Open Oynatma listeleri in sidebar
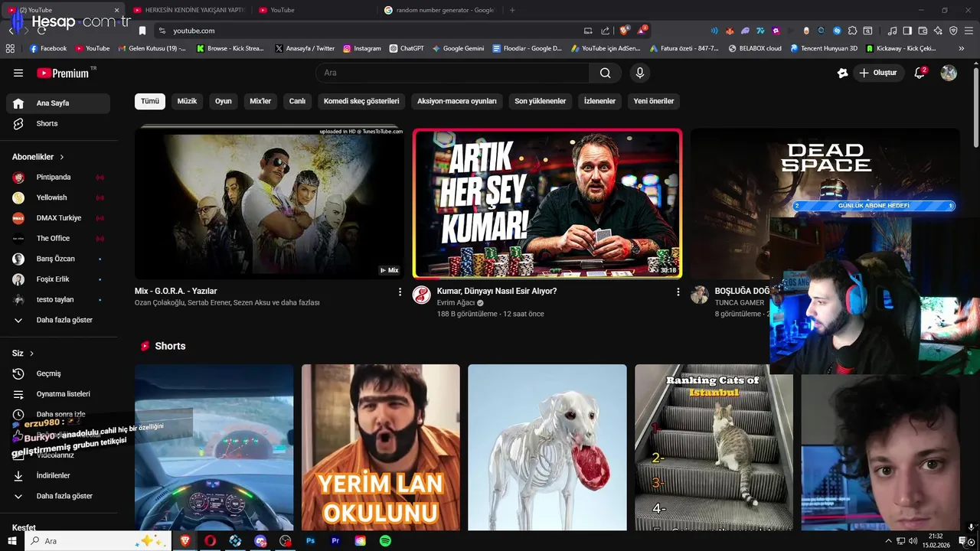Image resolution: width=980 pixels, height=551 pixels. 58,394
